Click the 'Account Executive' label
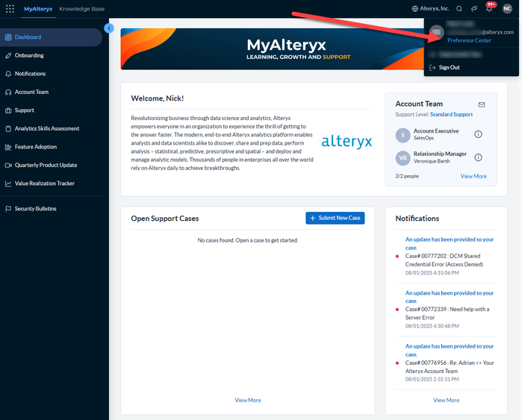Viewport: 522px width, 420px height. pos(436,131)
